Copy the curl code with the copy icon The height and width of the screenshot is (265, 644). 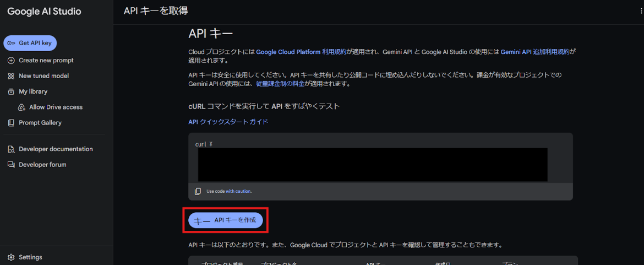point(198,191)
